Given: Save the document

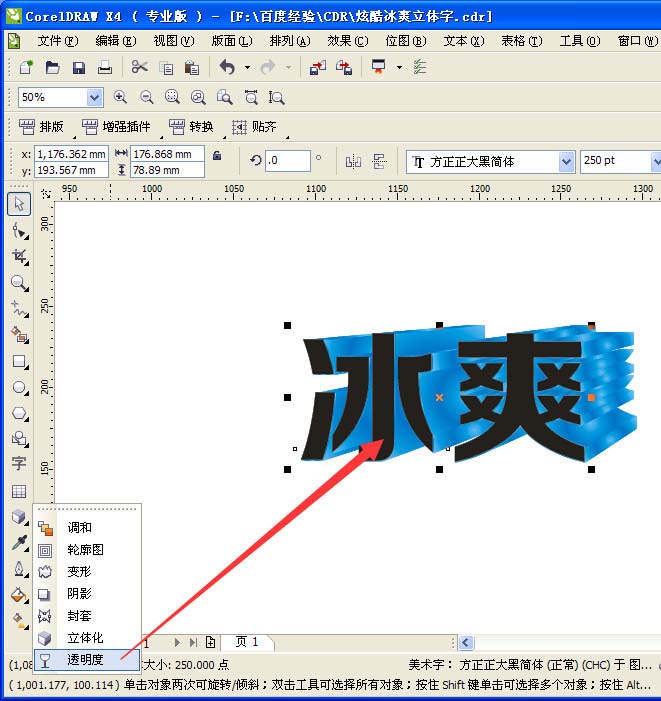Looking at the screenshot, I should [x=79, y=68].
